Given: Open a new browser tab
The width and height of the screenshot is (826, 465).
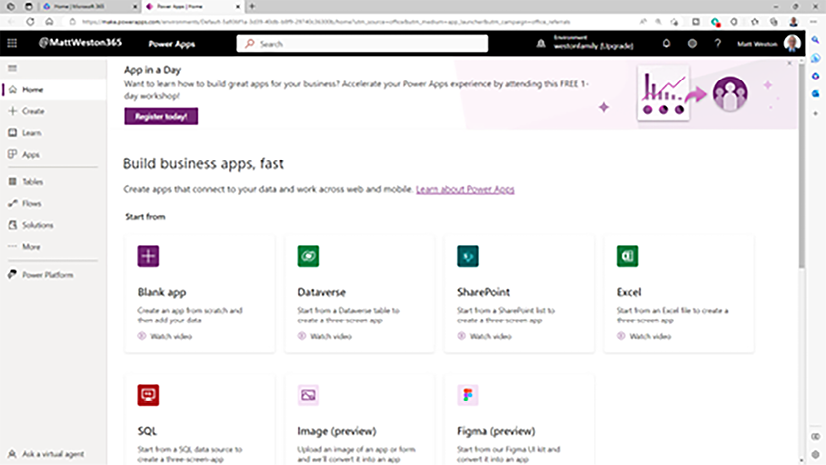Looking at the screenshot, I should [x=252, y=6].
